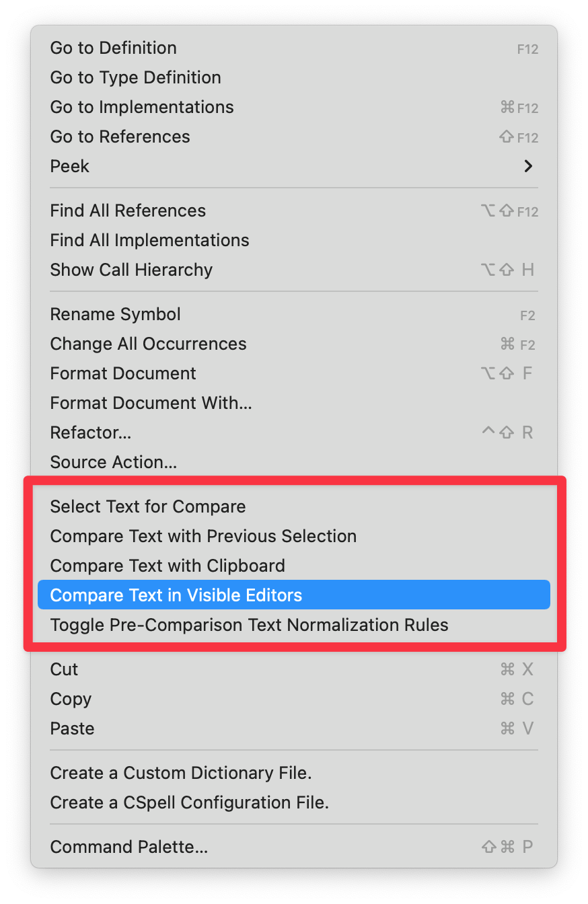Expand the Peek submenu arrow
The width and height of the screenshot is (588, 904).
coord(528,166)
